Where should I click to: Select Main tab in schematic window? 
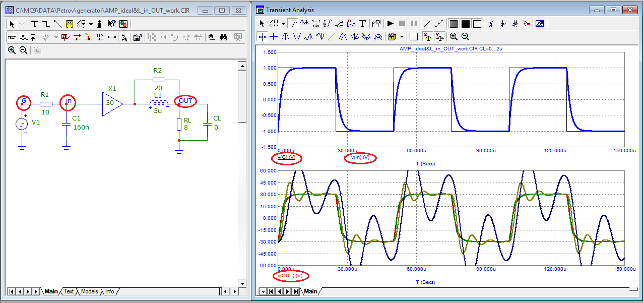[x=51, y=291]
